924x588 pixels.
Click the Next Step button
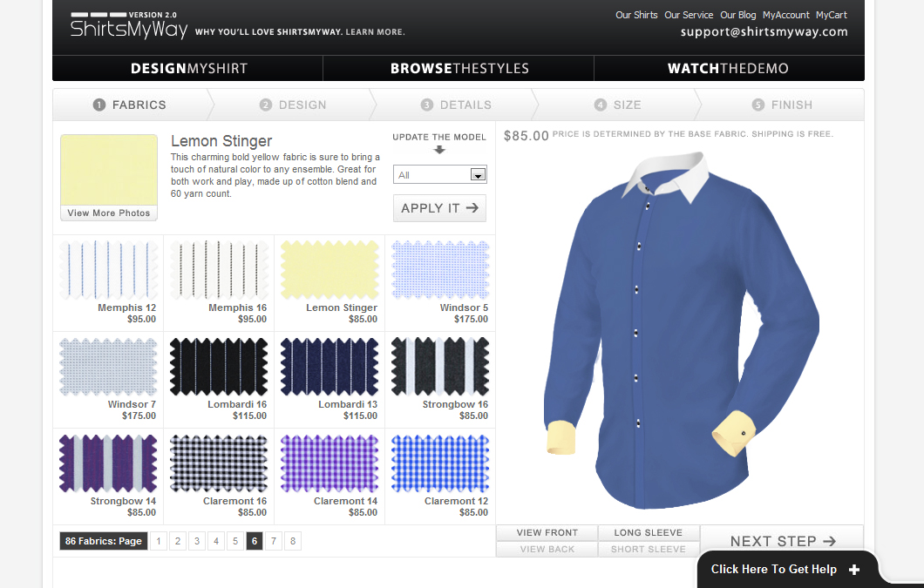[782, 541]
